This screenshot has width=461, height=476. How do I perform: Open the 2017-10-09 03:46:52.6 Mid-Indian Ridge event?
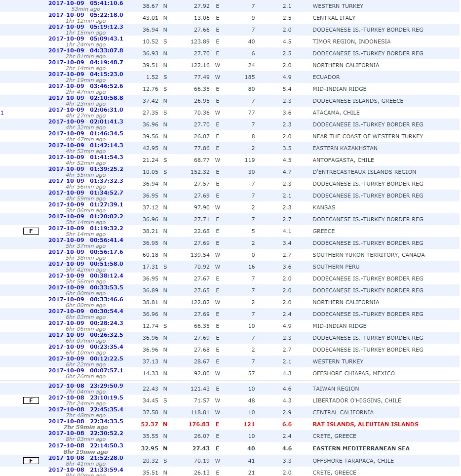(x=86, y=86)
